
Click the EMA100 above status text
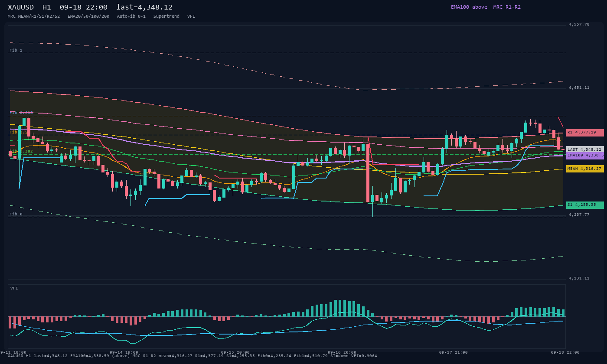[x=469, y=7]
